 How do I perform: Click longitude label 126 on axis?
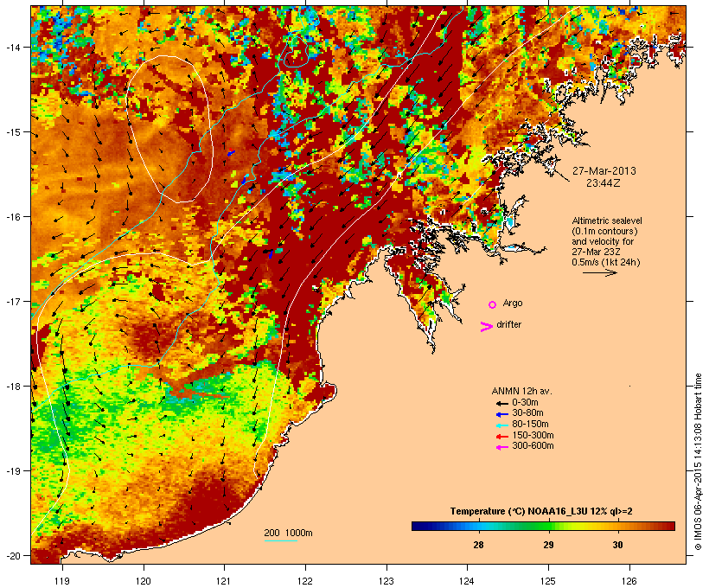tap(629, 581)
